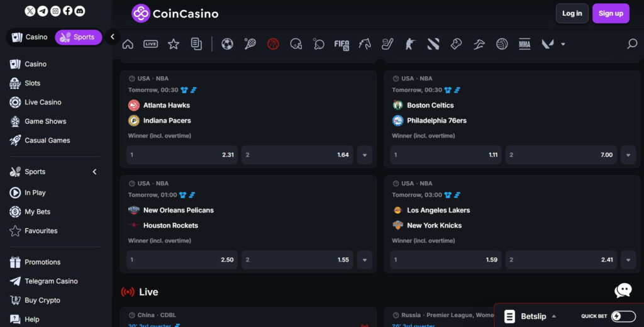The image size is (644, 327).
Task: Switch to the Casino top tab
Action: pos(30,37)
